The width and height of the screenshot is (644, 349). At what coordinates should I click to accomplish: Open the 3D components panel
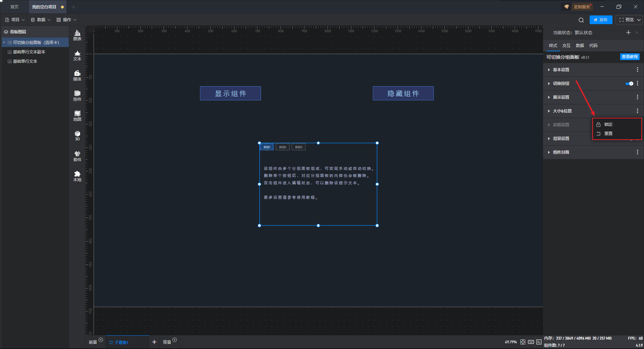(x=77, y=136)
